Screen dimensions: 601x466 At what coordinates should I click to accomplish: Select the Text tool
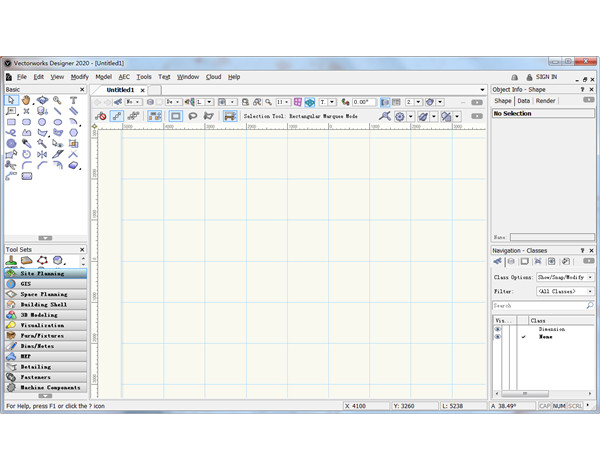click(73, 100)
